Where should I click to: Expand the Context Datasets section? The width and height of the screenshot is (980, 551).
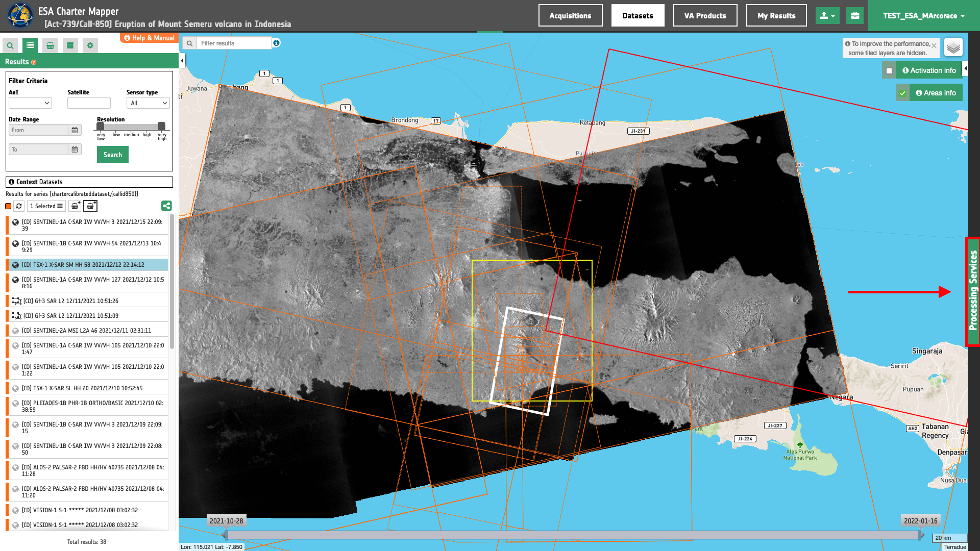pyautogui.click(x=89, y=182)
